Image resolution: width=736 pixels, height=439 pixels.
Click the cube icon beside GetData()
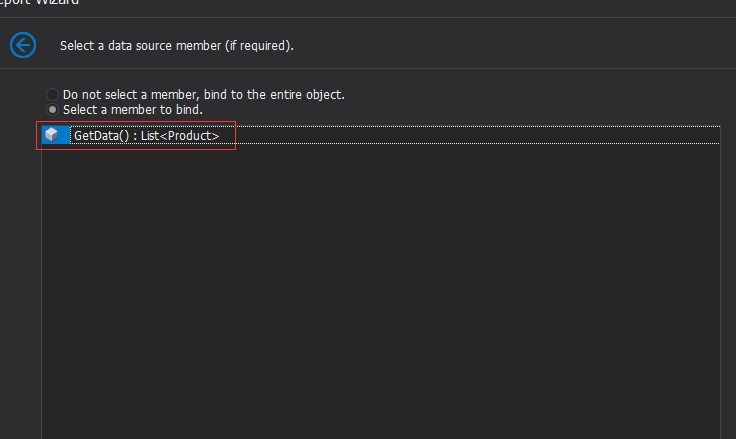(51, 135)
